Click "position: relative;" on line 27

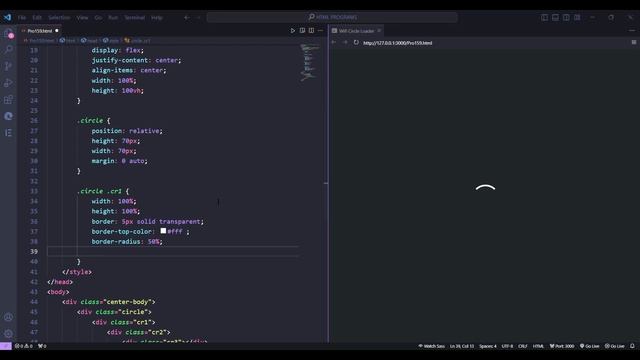(x=127, y=131)
